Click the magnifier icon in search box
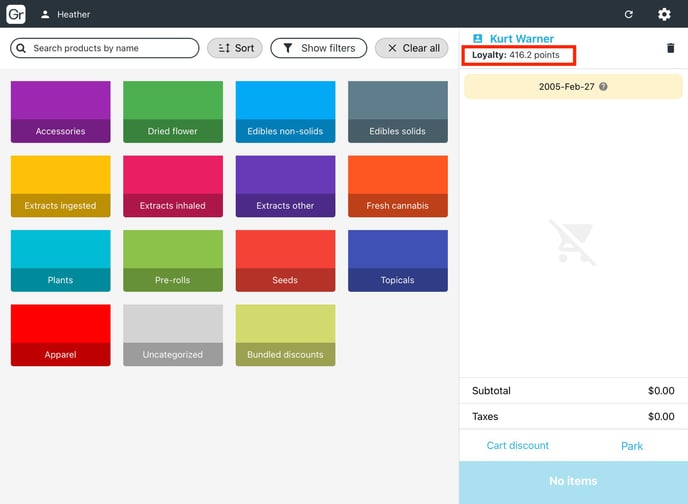The width and height of the screenshot is (688, 504). tap(22, 48)
